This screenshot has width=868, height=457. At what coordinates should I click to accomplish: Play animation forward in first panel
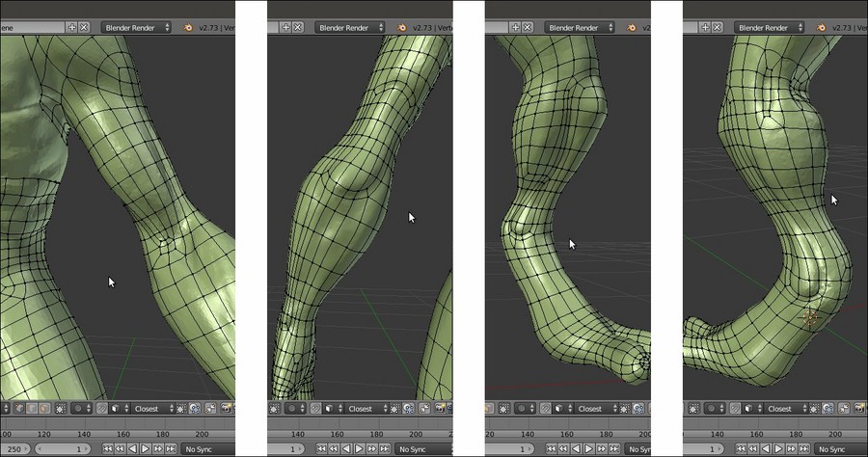click(145, 449)
